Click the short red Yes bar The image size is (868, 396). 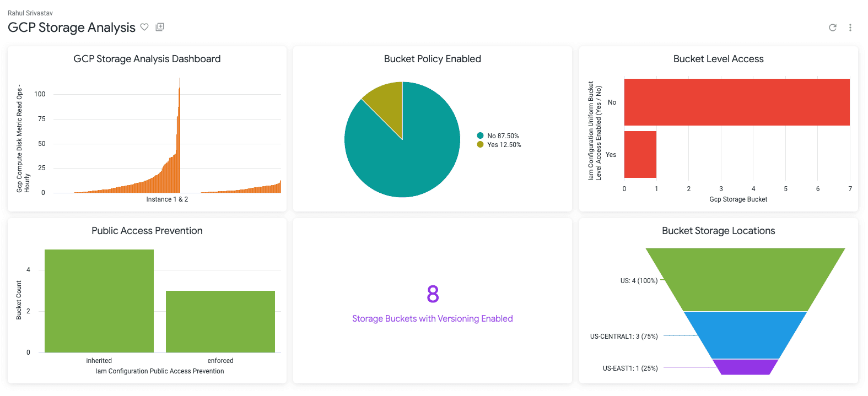[x=640, y=154]
